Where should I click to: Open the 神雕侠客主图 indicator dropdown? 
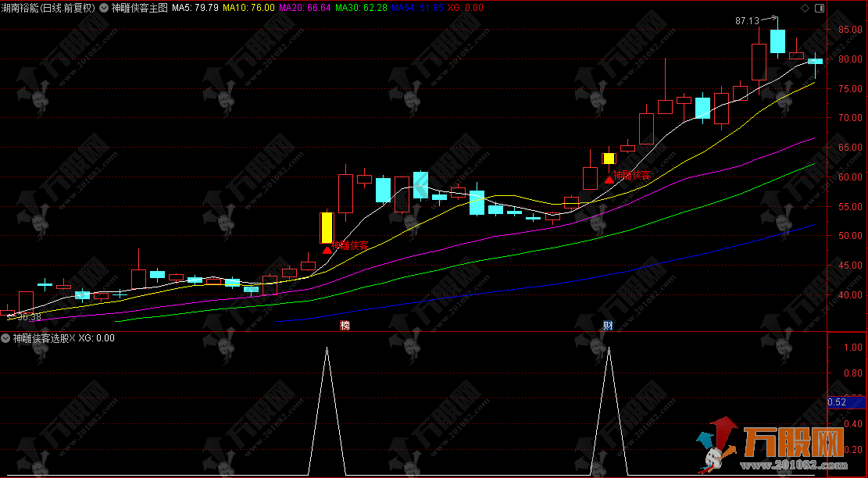(x=104, y=8)
